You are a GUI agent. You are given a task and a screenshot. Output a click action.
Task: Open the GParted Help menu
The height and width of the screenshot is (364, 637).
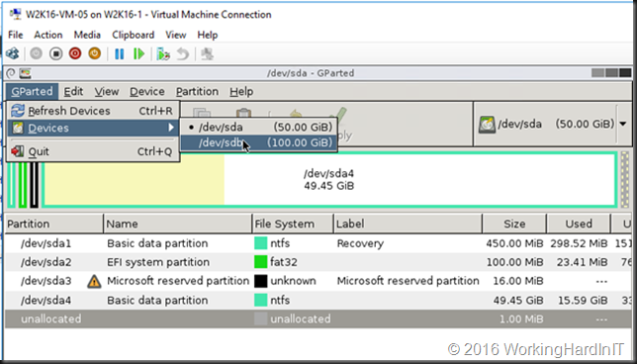click(241, 91)
